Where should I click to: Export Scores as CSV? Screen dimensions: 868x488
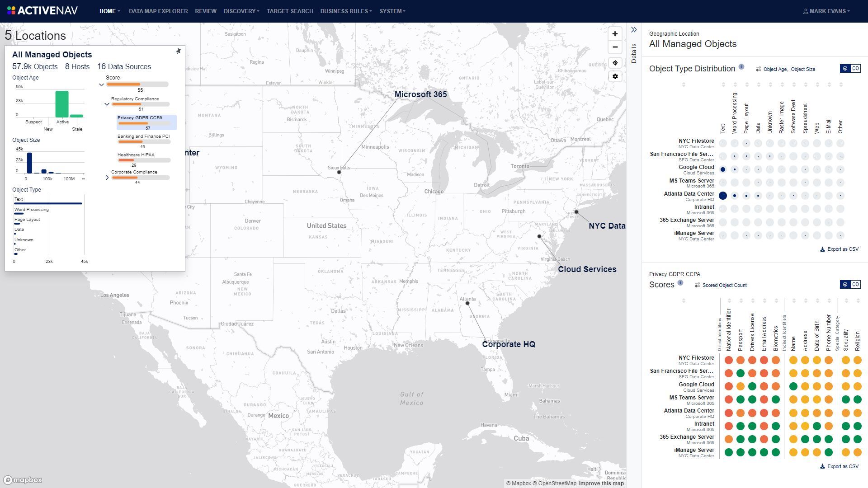[x=839, y=467]
